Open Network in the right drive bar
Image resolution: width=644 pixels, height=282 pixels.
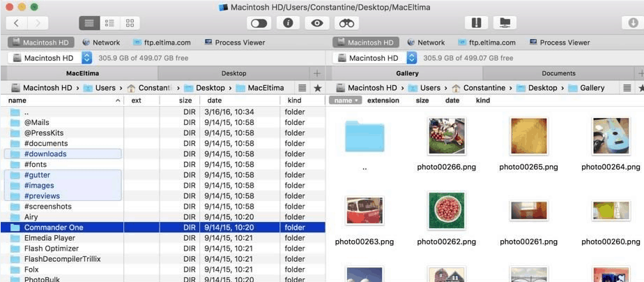tap(426, 43)
